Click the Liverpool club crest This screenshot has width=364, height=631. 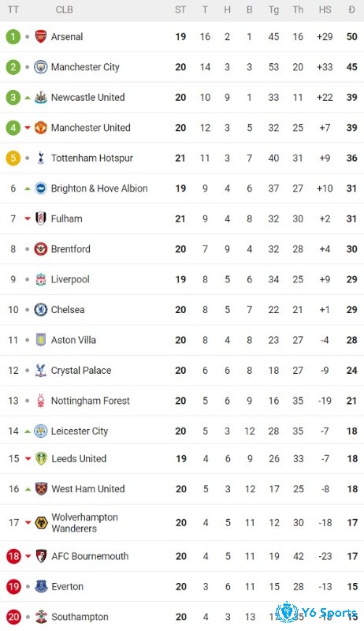pyautogui.click(x=41, y=279)
